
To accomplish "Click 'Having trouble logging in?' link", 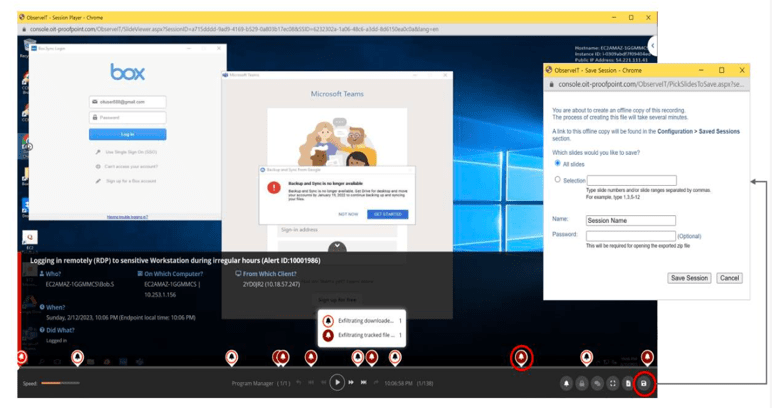I will click(x=128, y=217).
